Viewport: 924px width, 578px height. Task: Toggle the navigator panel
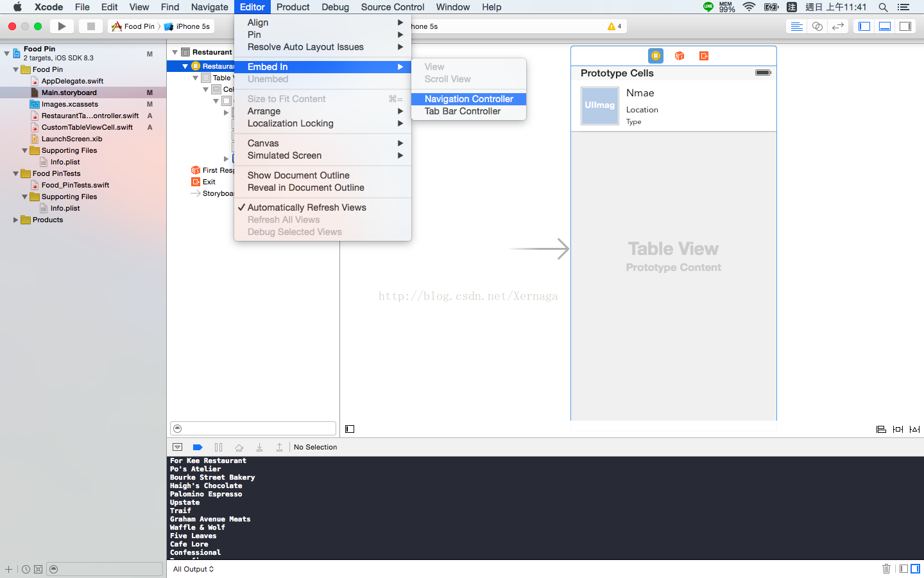864,26
